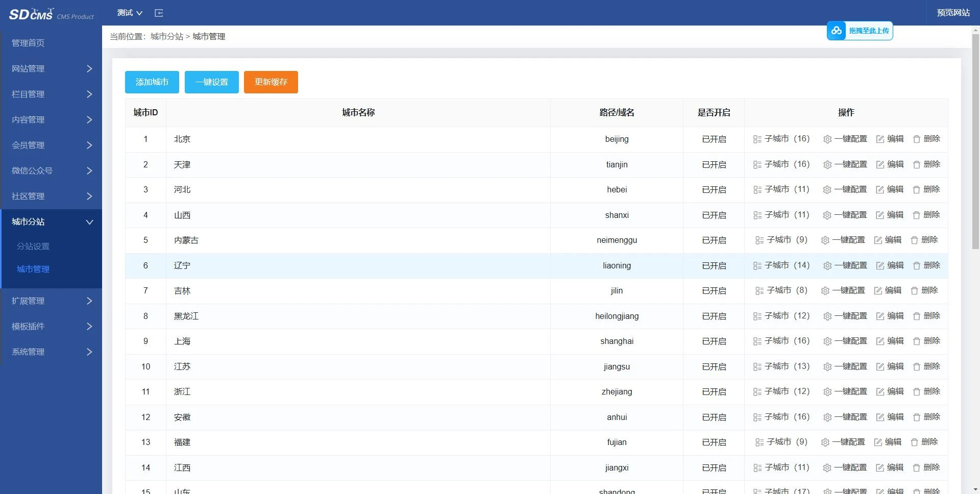Click the cell text zhejiang
Viewport: 980px width, 494px height.
coord(617,392)
